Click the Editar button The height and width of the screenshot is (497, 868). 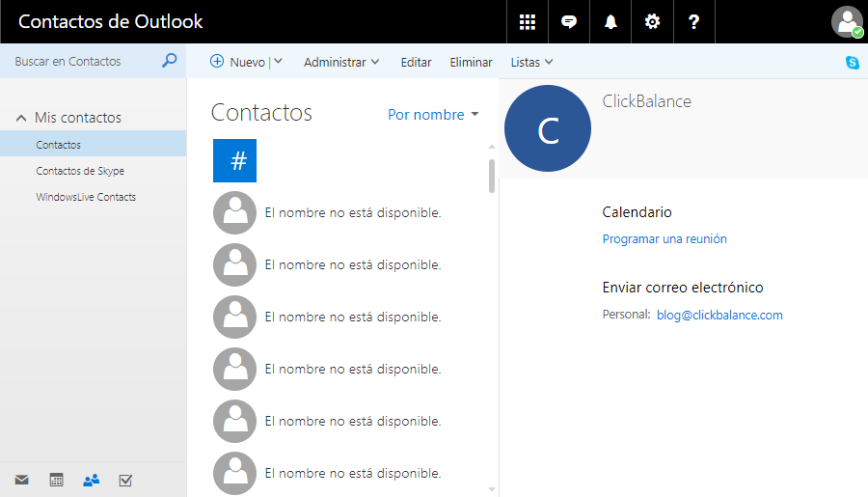416,62
